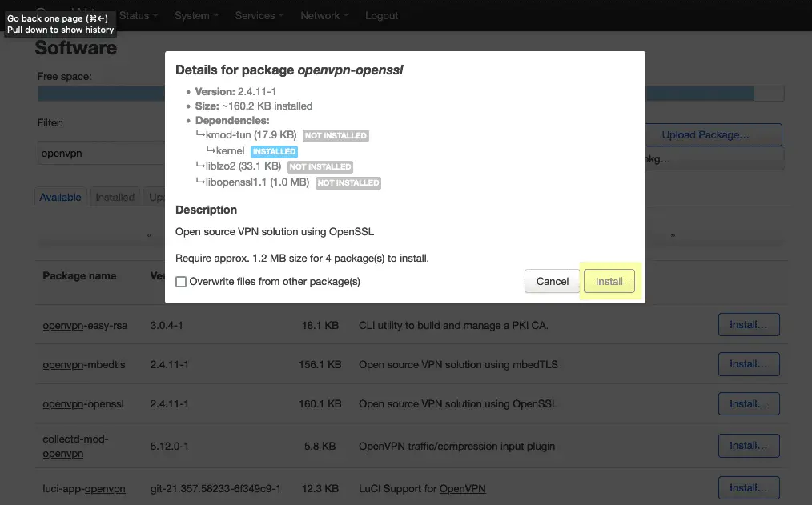Screen dimensions: 812x505
Task: Click the 'Package name' column header
Action: point(79,276)
